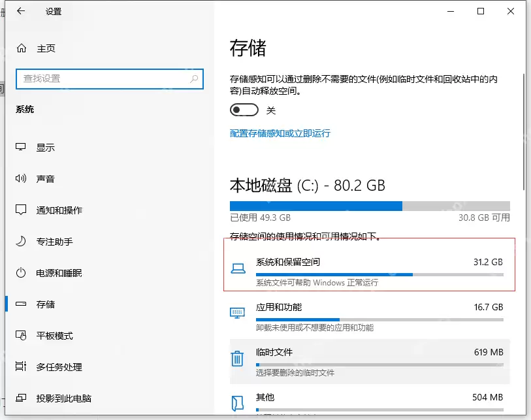Click the back arrow to previous page
Screen dimensions: 531x420
(x=18, y=11)
